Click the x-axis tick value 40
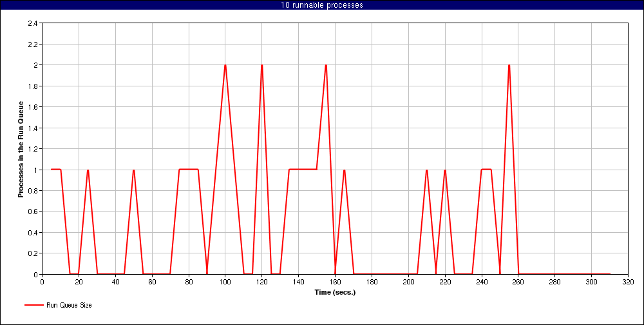Screen dimensions: 644x325 coord(115,282)
